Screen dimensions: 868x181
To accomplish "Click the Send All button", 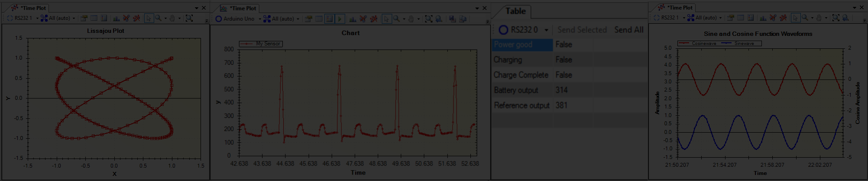I will (628, 30).
